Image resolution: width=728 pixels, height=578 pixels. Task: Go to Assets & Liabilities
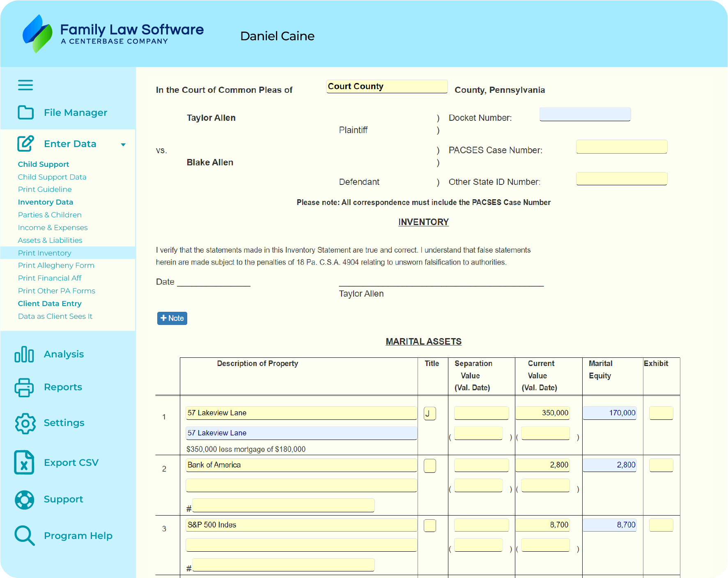50,240
